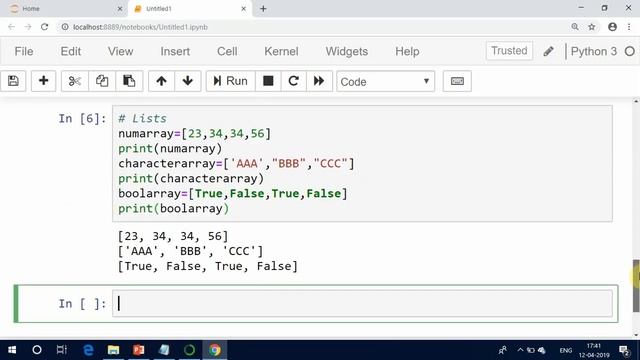Click into the empty In [ ] cell input
The height and width of the screenshot is (360, 640).
(362, 303)
